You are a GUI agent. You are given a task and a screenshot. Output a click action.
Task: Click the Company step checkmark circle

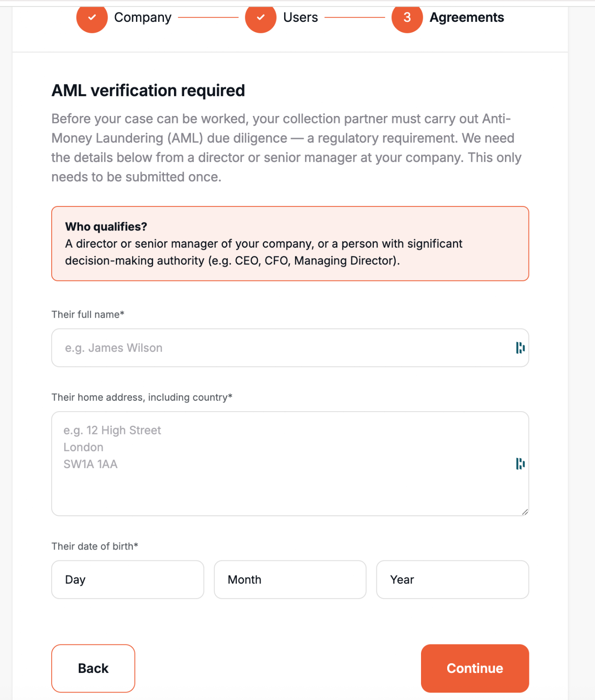(x=92, y=17)
